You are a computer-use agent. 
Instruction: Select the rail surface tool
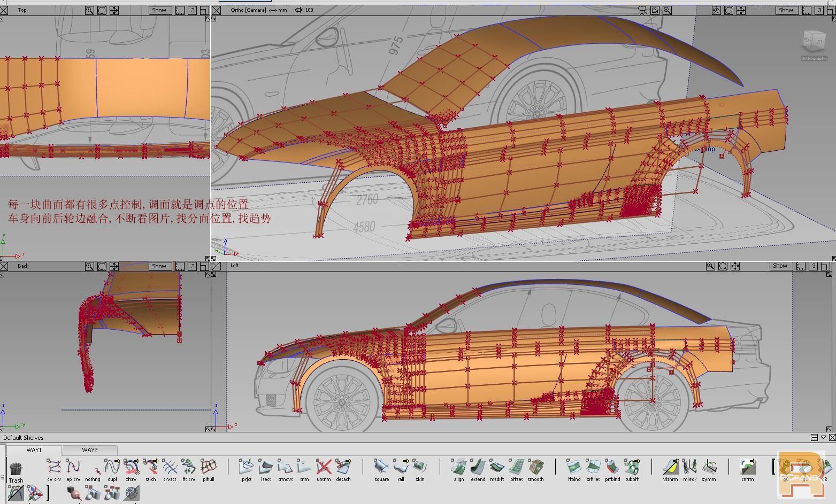(x=401, y=470)
